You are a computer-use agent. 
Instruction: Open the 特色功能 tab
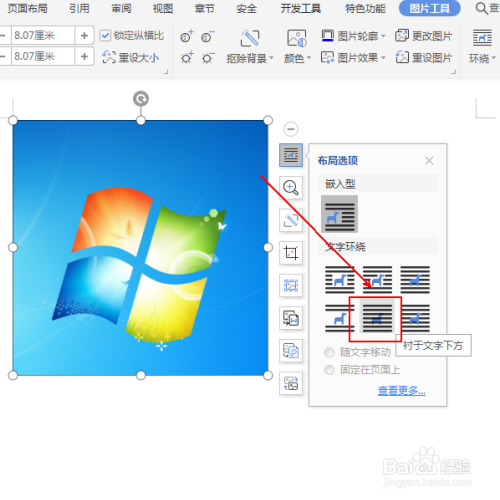click(365, 8)
